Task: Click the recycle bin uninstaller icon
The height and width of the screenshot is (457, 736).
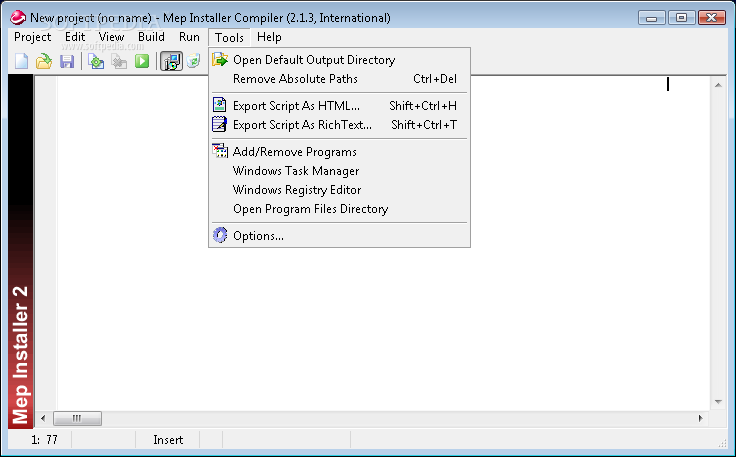Action: click(193, 61)
